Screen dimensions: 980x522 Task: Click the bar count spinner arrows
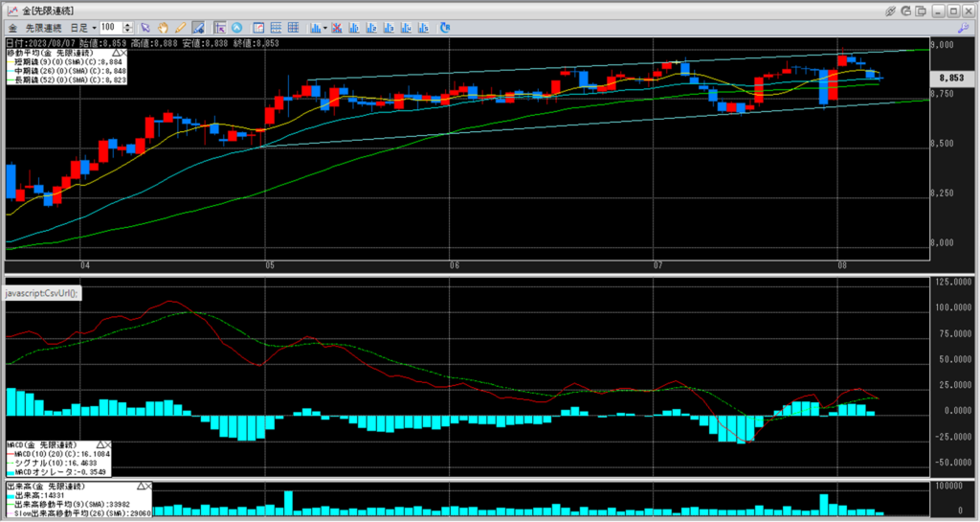(129, 28)
